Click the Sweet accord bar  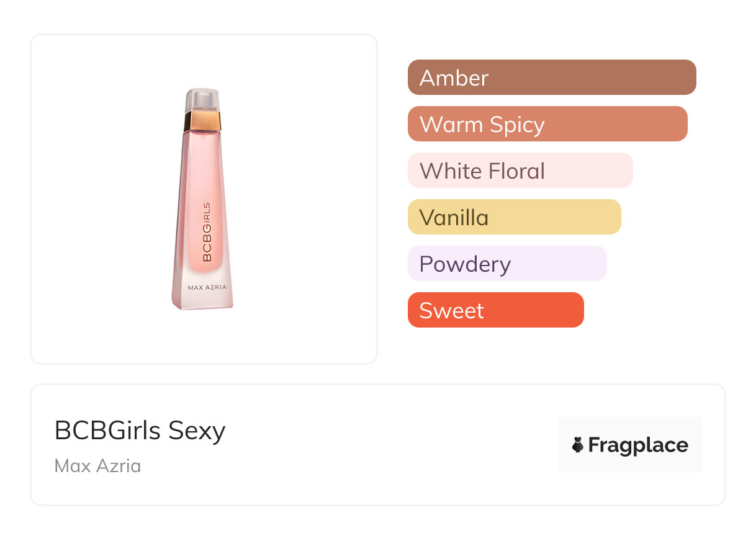(x=495, y=310)
